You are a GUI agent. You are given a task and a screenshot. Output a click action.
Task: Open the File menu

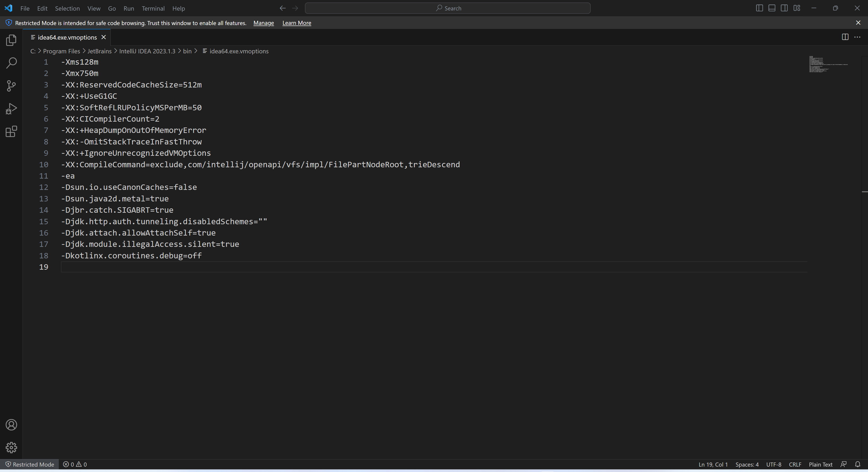coord(25,8)
